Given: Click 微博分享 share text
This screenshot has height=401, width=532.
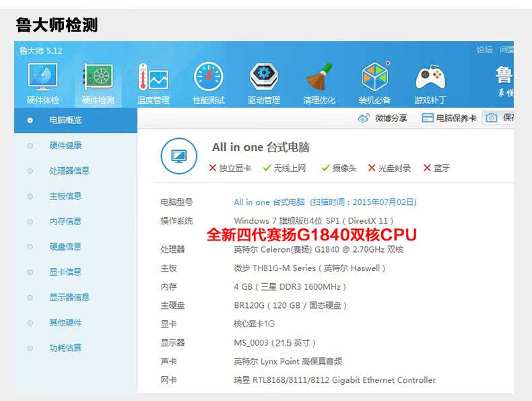Looking at the screenshot, I should tap(391, 118).
